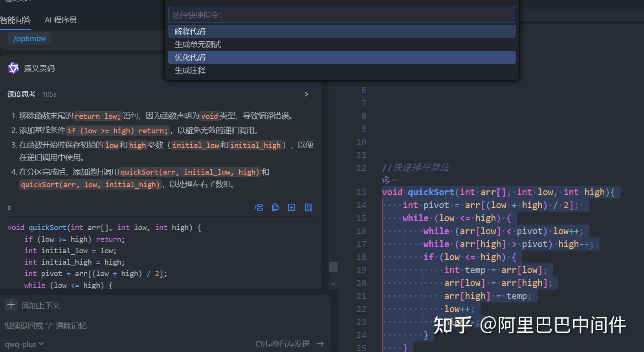This screenshot has height=352, width=644.
Task: Click 'while (arr[high] > pivot) high--;' on line 17
Action: click(x=508, y=244)
